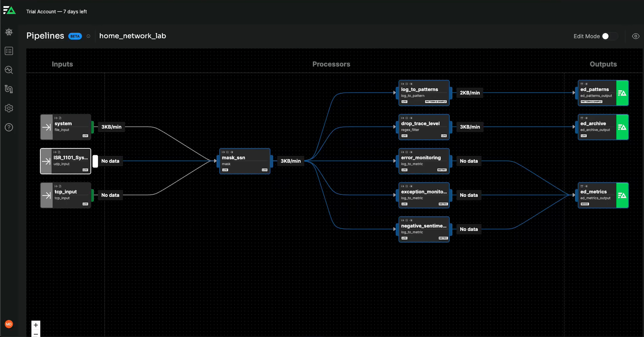Click the log_to_patterns processor node

[x=424, y=93]
